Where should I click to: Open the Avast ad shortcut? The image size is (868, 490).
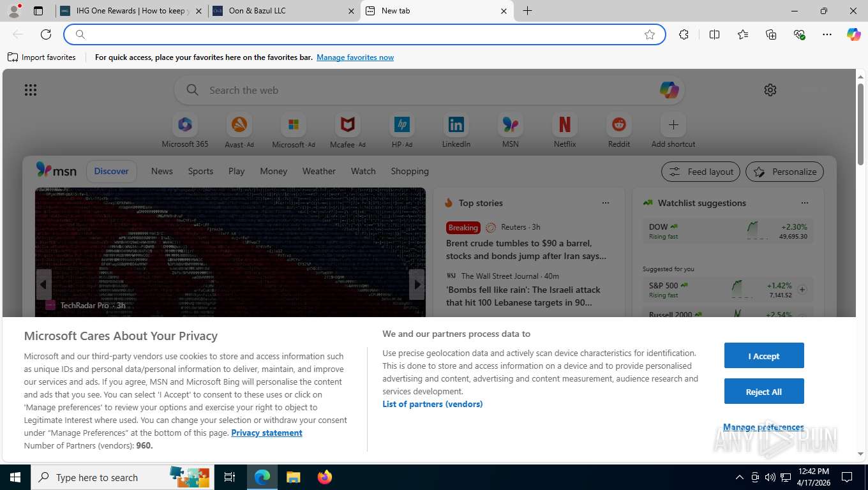click(239, 131)
